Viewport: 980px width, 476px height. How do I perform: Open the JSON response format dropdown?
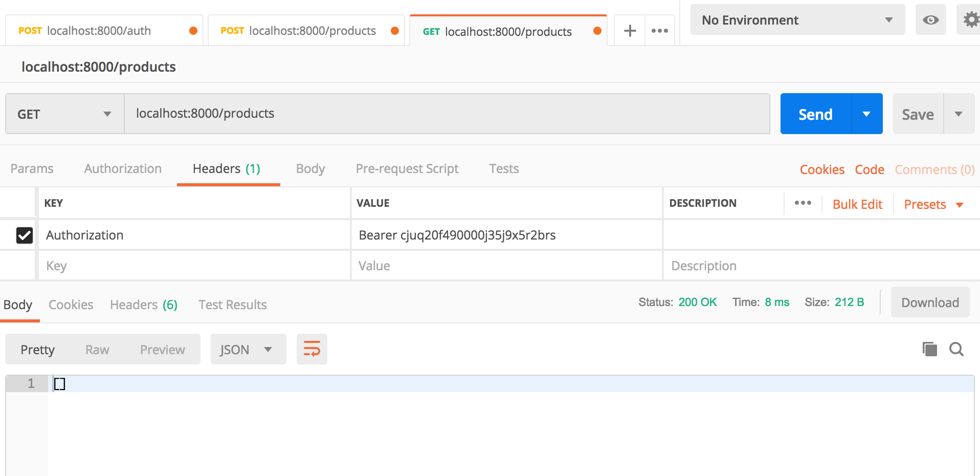[248, 349]
